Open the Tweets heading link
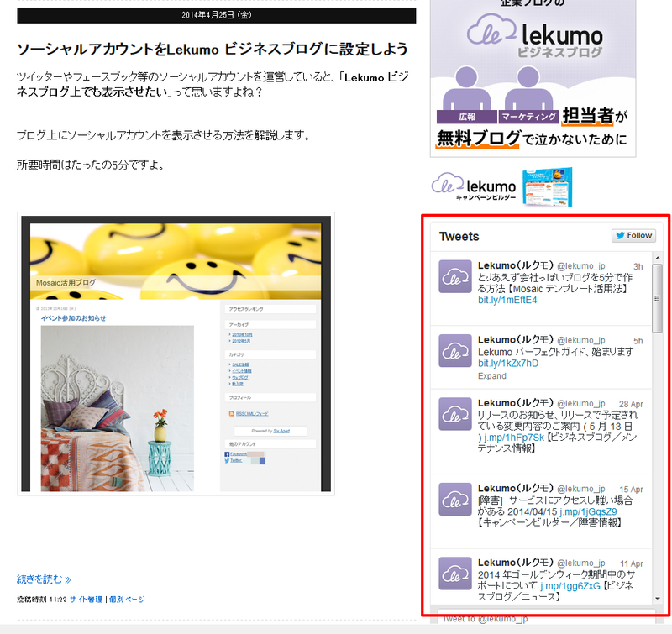Image resolution: width=672 pixels, height=634 pixels. coord(459,237)
